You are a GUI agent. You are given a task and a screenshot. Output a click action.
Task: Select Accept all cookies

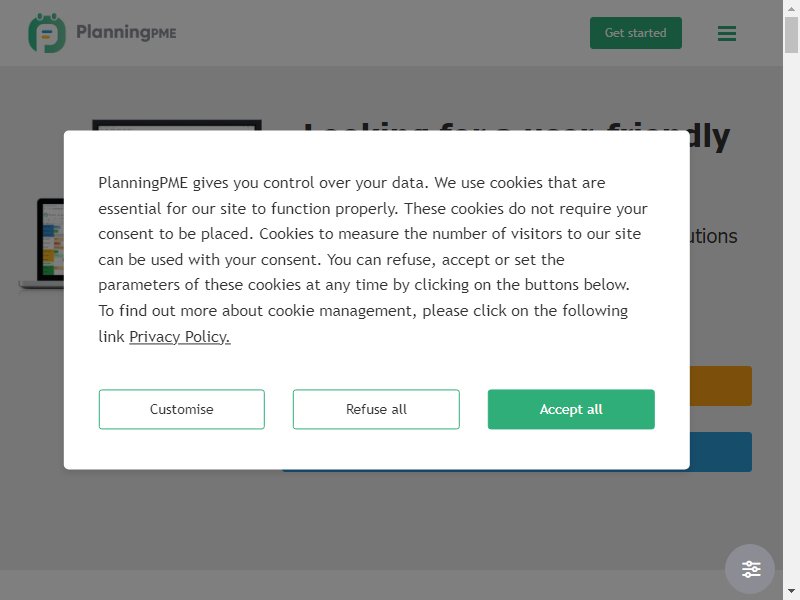pos(571,409)
